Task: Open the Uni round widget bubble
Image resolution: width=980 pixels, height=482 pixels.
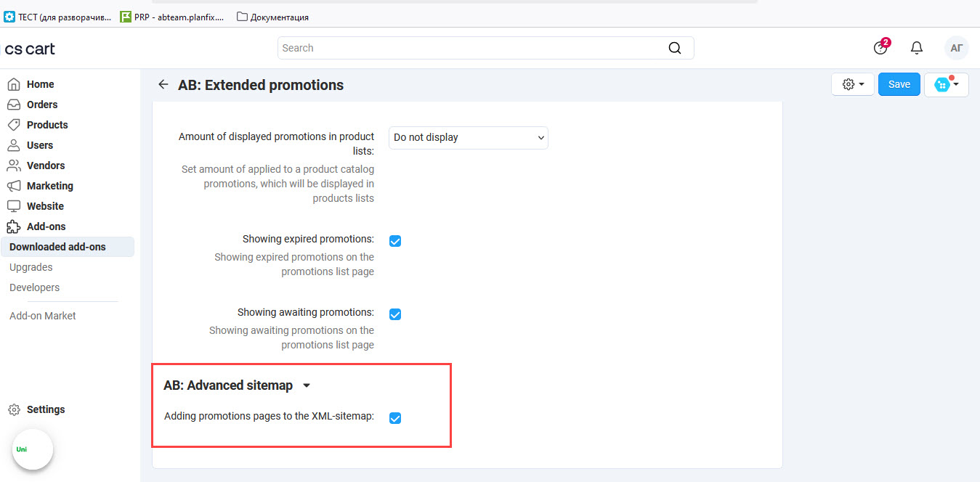Action: (x=33, y=449)
